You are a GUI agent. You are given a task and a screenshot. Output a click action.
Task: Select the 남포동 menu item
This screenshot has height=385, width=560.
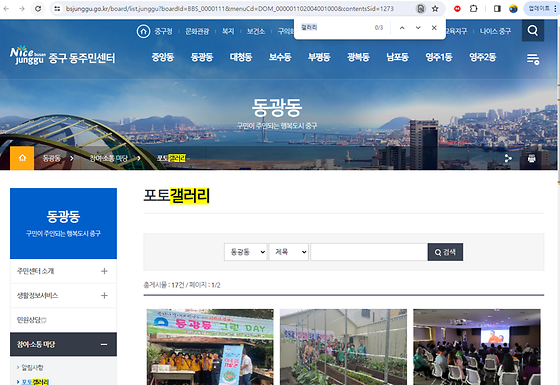coord(397,57)
